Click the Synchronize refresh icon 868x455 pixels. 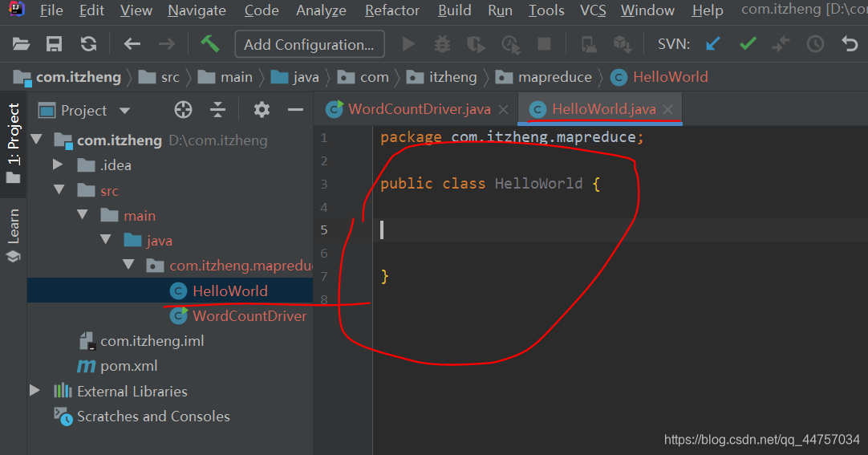coord(88,44)
